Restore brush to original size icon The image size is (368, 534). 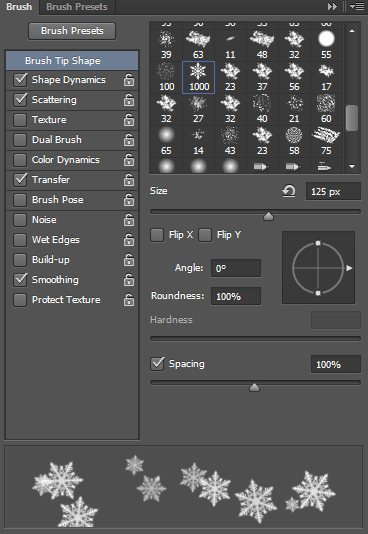pyautogui.click(x=289, y=191)
